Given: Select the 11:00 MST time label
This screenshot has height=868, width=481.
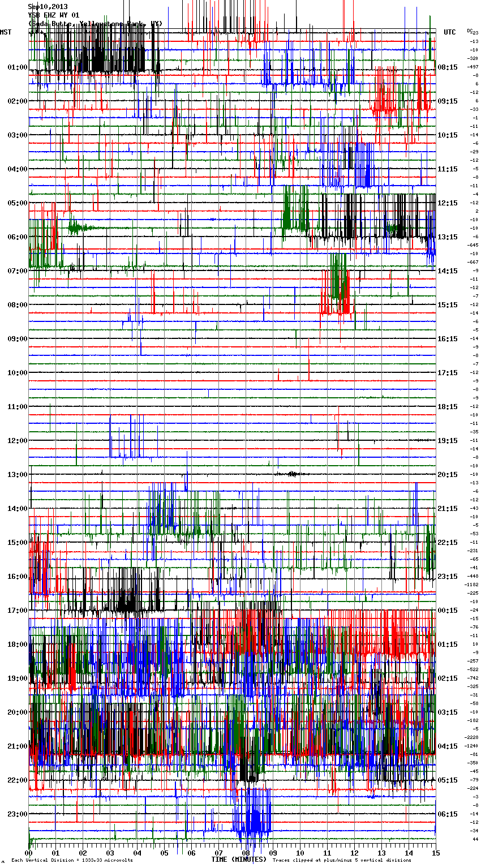Looking at the screenshot, I should pyautogui.click(x=18, y=407).
